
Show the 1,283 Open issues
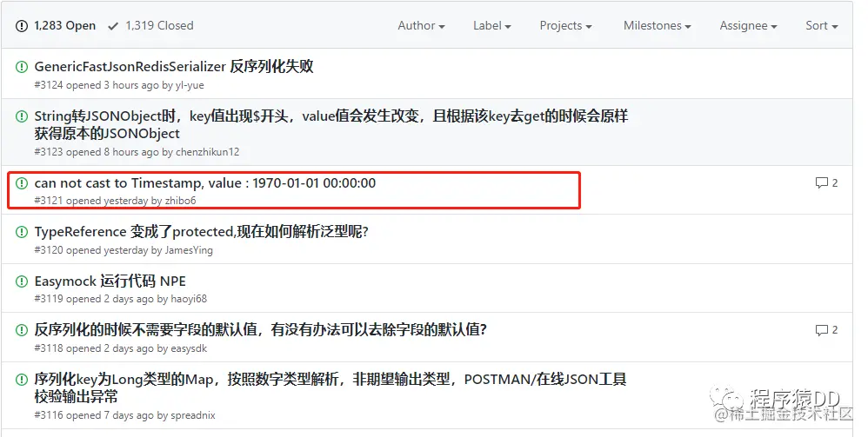click(56, 26)
